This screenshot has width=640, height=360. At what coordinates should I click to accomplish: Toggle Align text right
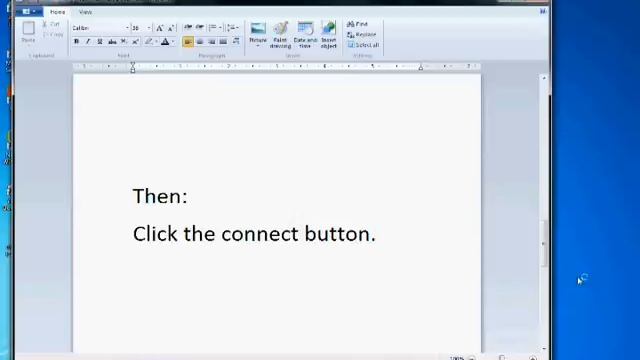click(x=211, y=41)
